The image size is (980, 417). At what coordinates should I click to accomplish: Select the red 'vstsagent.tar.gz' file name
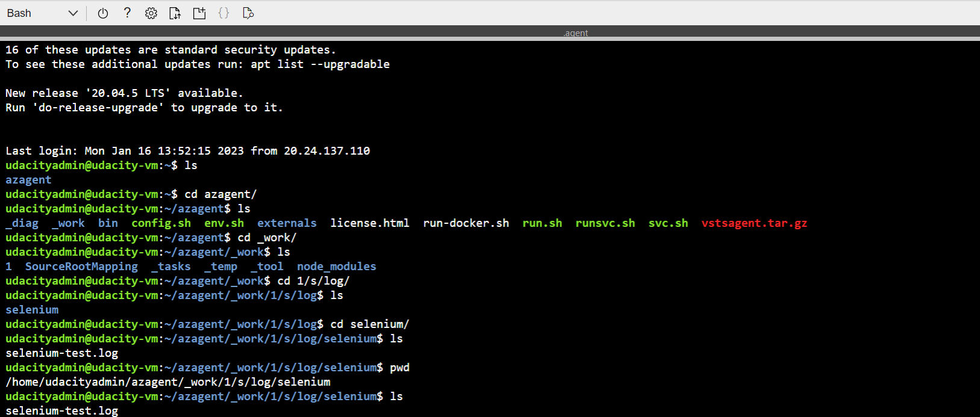[x=754, y=223]
